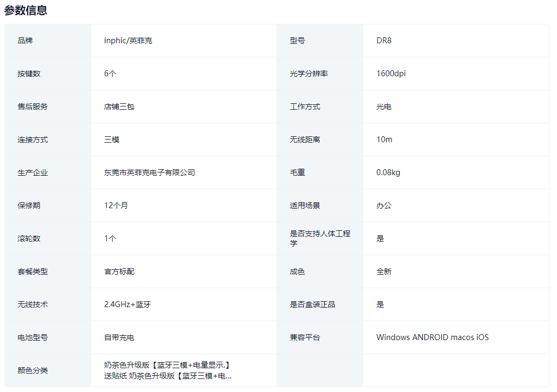Viewport: 557px width, 392px height.
Task: Click the 是否盒装正品 label
Action: 312,304
